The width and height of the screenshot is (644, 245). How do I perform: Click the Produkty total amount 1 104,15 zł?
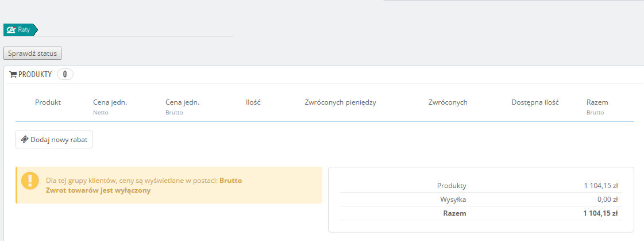pos(600,186)
